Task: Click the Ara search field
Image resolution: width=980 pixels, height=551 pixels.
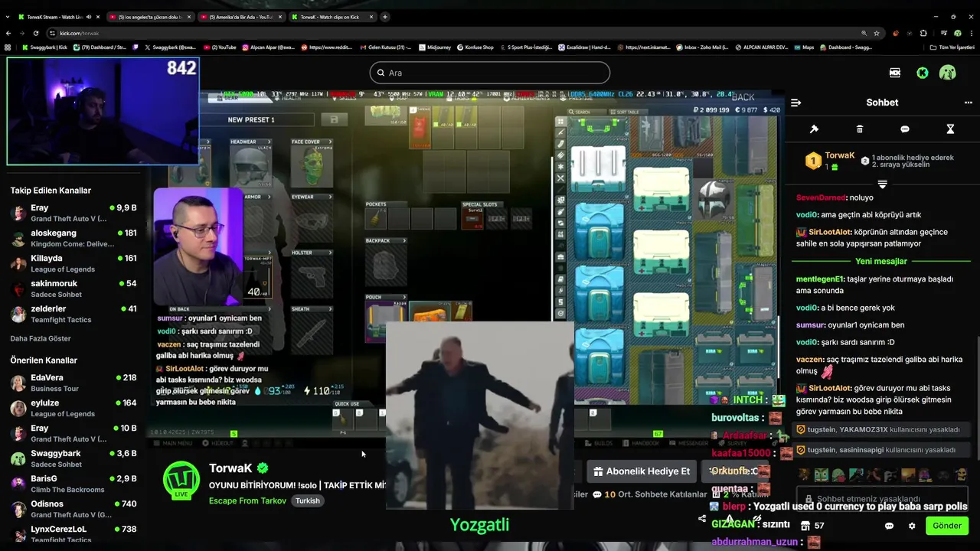Action: (x=490, y=73)
